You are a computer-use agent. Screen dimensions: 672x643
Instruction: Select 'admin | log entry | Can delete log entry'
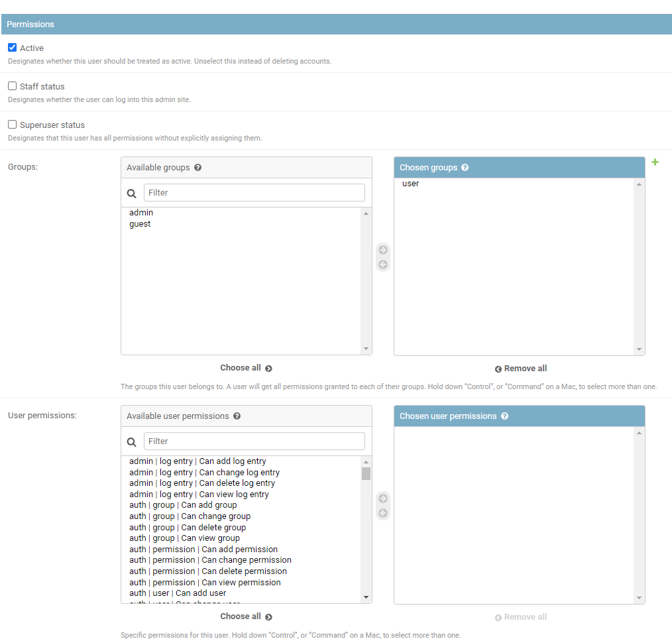click(241, 483)
